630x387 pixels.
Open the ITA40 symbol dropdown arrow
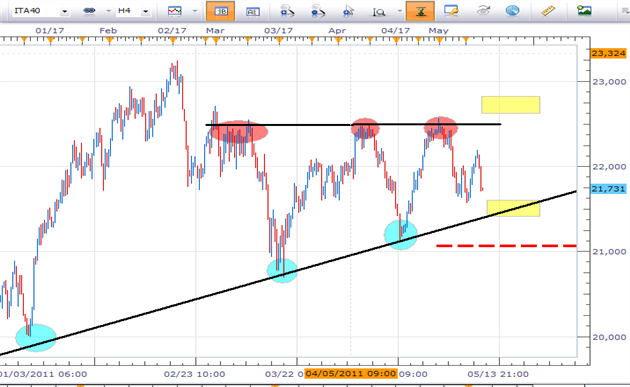coord(64,12)
